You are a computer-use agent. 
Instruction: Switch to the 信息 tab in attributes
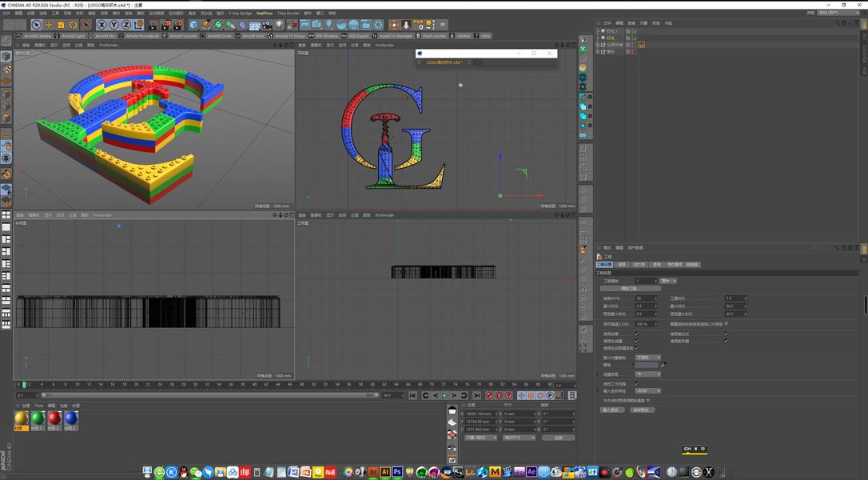coord(622,264)
